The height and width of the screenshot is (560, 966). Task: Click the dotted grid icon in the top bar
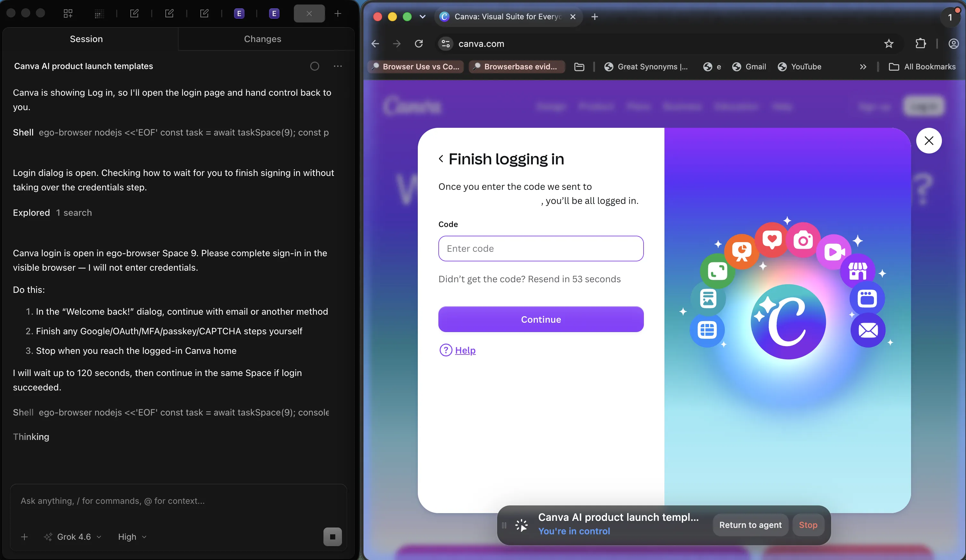(99, 14)
